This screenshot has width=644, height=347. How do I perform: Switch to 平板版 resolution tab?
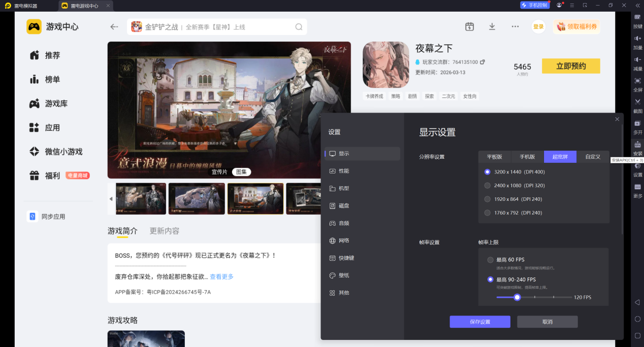pos(494,157)
